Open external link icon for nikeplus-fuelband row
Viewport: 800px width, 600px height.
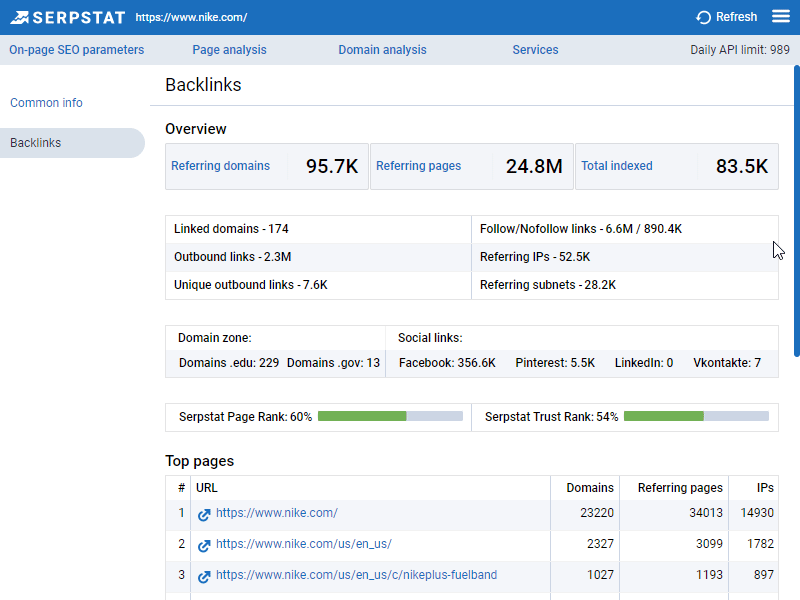pos(204,577)
